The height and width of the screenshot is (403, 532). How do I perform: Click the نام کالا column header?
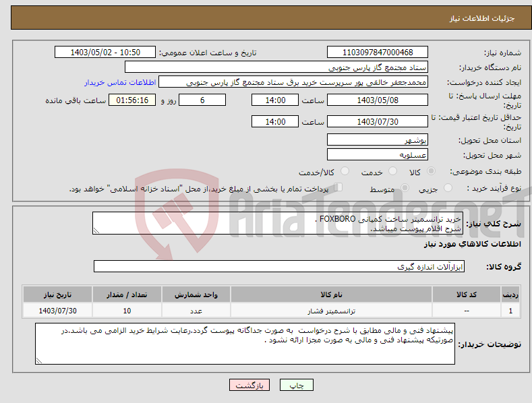[x=331, y=294]
